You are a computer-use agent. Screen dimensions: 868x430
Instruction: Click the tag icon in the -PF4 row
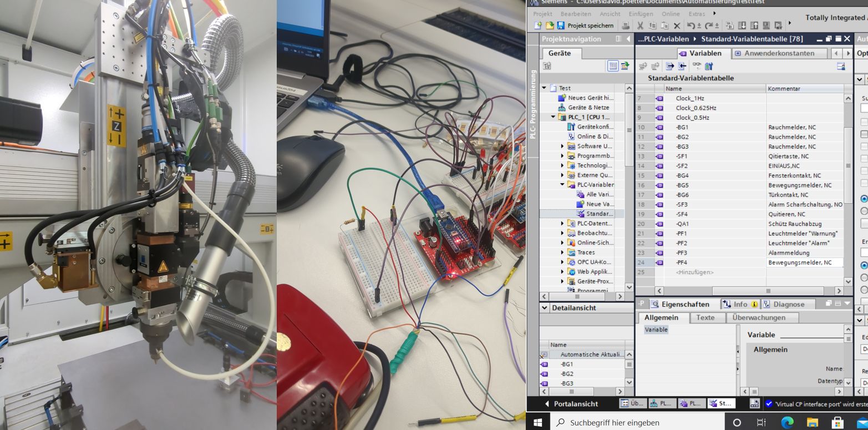click(659, 262)
